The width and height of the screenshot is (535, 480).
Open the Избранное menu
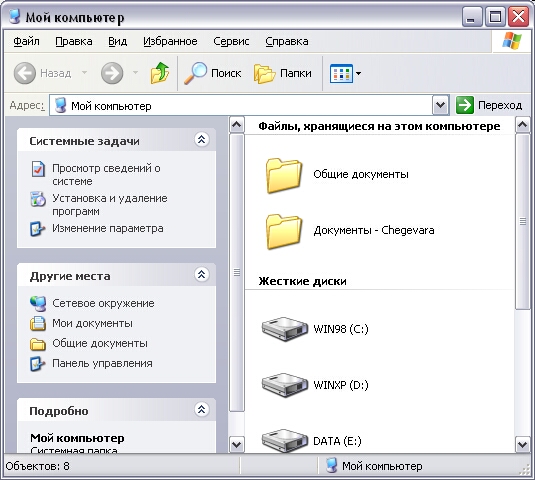click(x=170, y=41)
